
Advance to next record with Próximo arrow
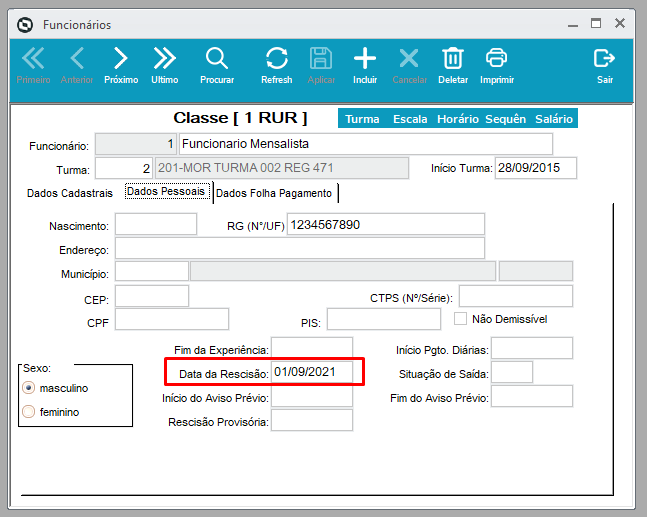click(121, 66)
